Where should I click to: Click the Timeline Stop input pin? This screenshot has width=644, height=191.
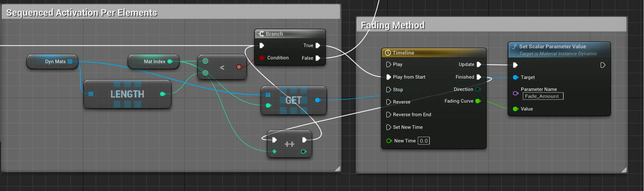(x=388, y=90)
